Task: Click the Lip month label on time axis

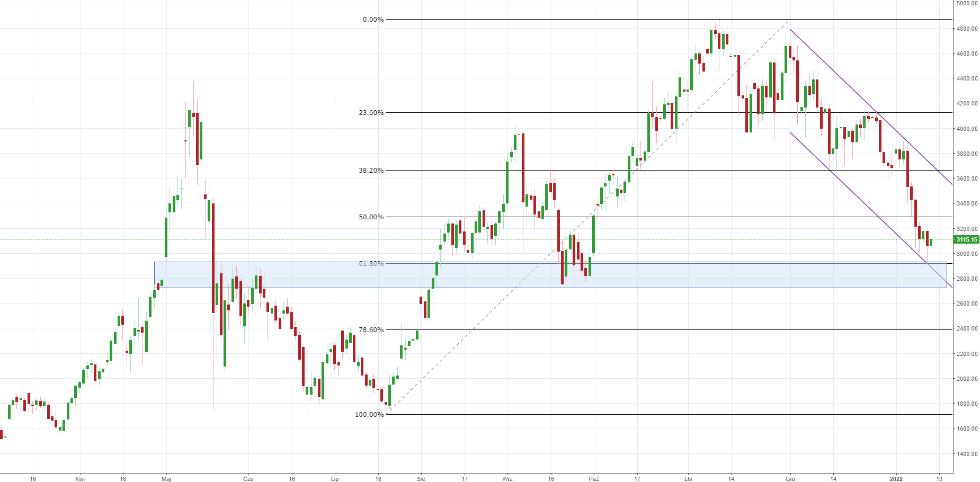Action: [x=335, y=479]
